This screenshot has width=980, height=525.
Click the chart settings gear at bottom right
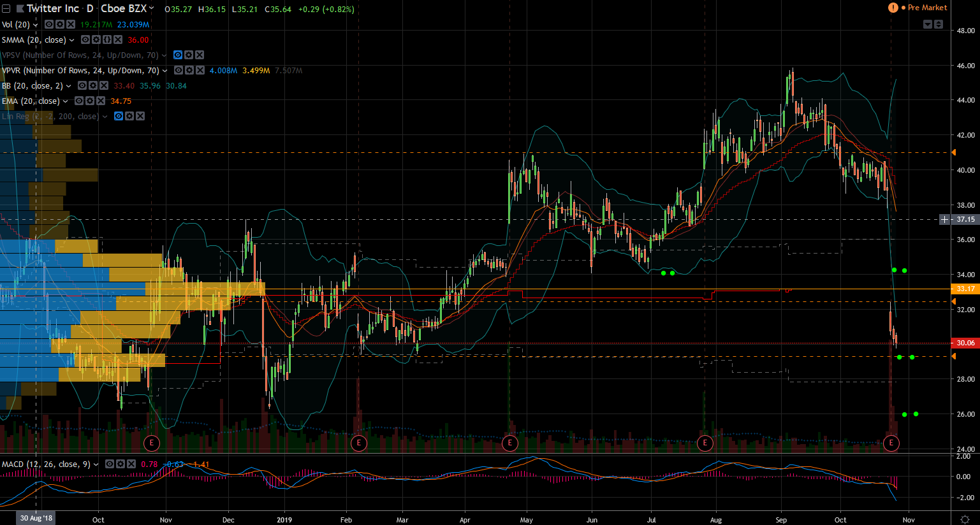click(966, 519)
